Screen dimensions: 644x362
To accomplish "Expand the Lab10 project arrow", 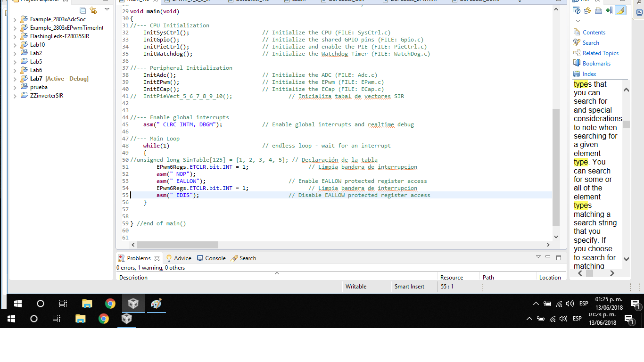I will (15, 45).
